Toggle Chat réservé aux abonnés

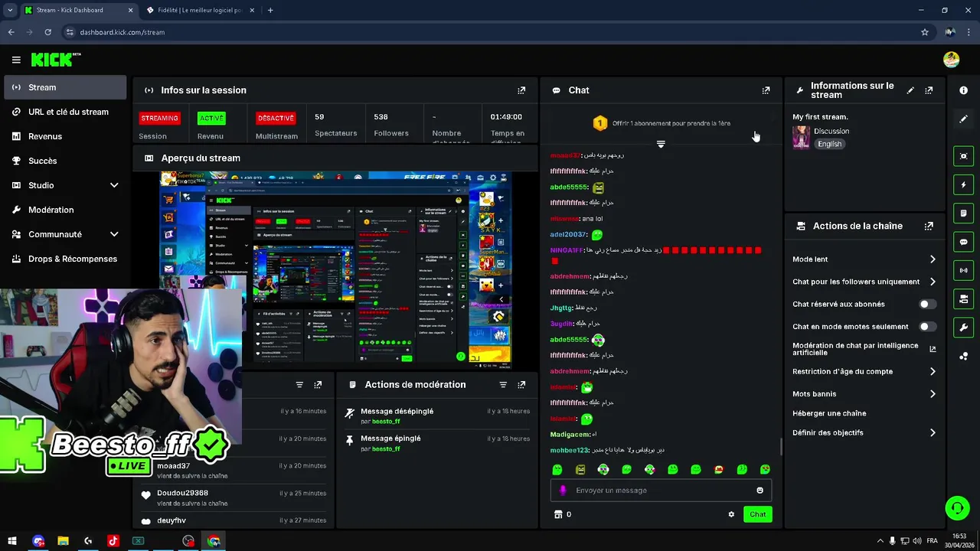[x=927, y=304]
